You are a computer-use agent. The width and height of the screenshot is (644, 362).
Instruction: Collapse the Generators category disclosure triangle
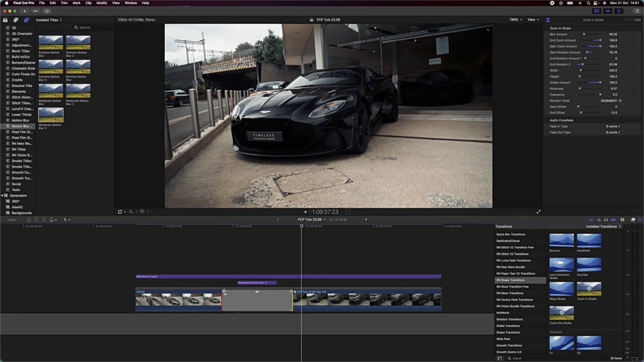click(2, 196)
